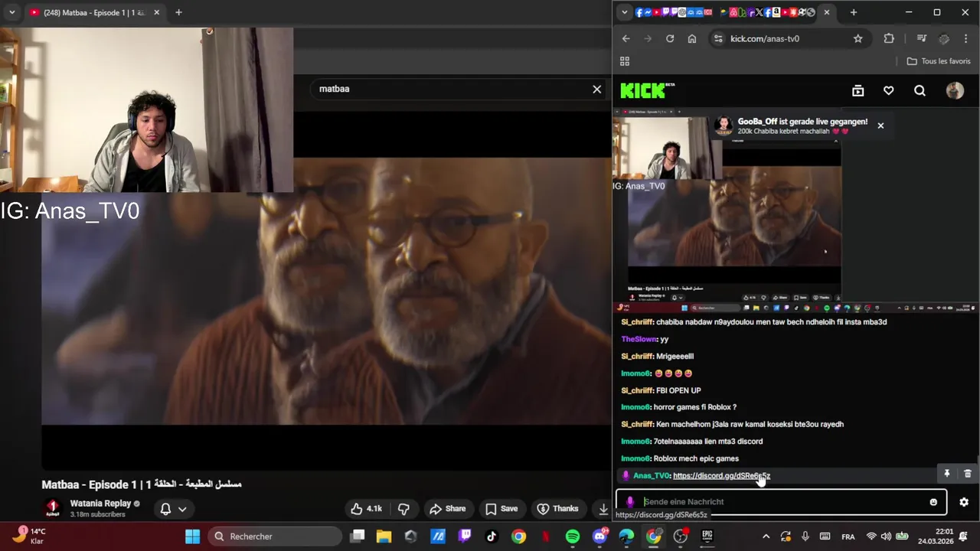Open the Watania Replay channel name link
This screenshot has height=551, width=980.
pyautogui.click(x=100, y=504)
